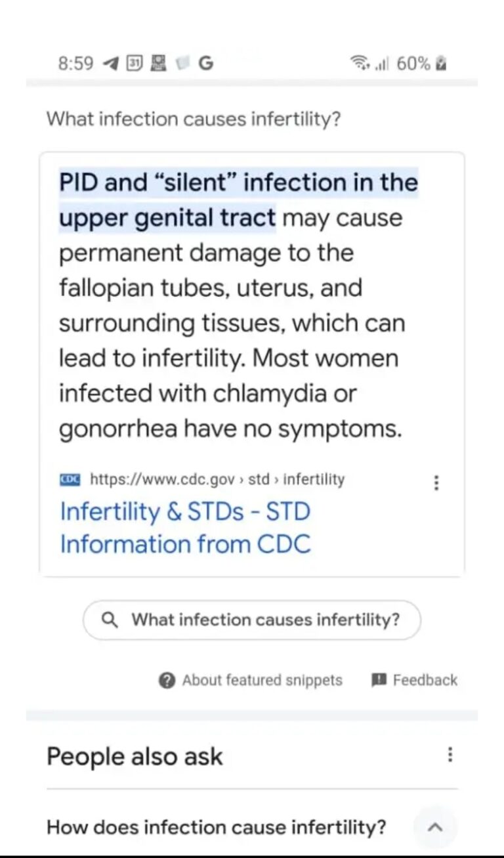Tap the Wi-Fi signal icon
The width and height of the screenshot is (504, 858).
click(x=360, y=64)
